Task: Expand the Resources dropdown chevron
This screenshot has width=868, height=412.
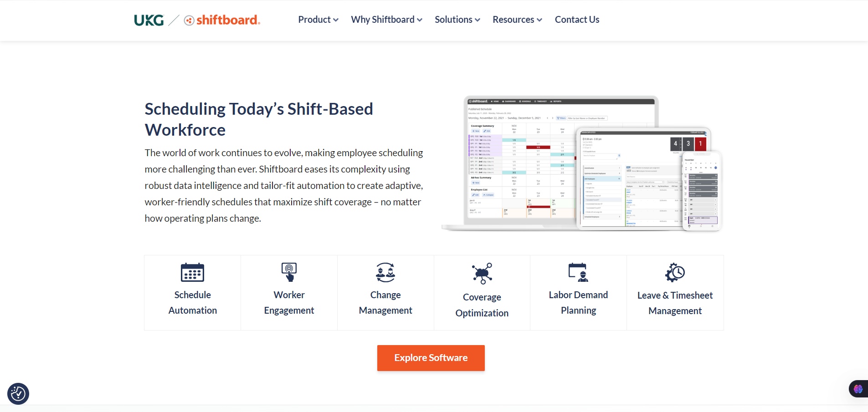Action: pyautogui.click(x=539, y=20)
